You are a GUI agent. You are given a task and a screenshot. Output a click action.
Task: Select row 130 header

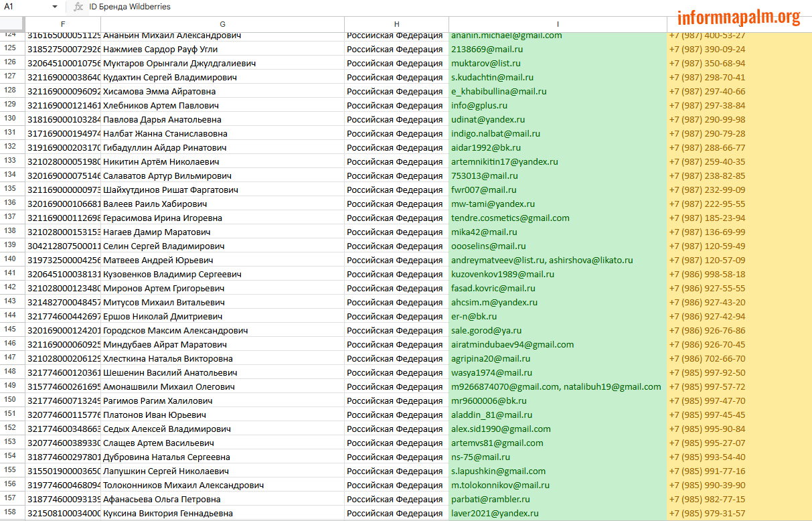pos(12,119)
